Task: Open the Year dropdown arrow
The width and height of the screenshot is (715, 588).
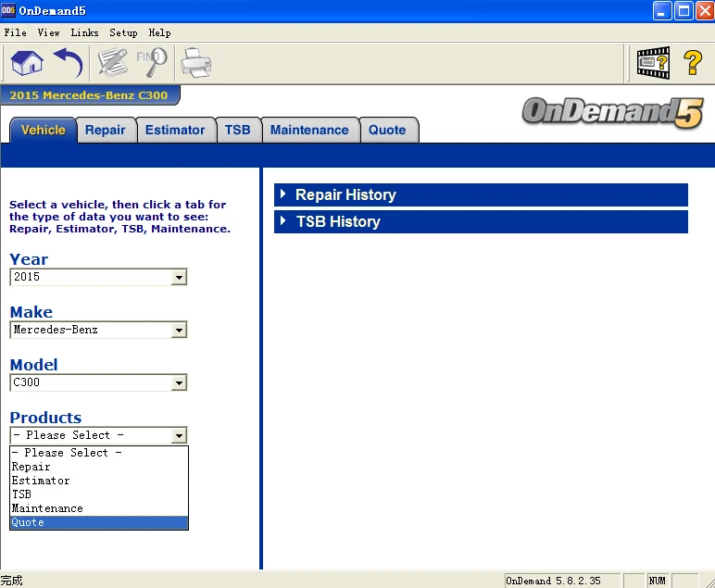Action: click(x=179, y=277)
